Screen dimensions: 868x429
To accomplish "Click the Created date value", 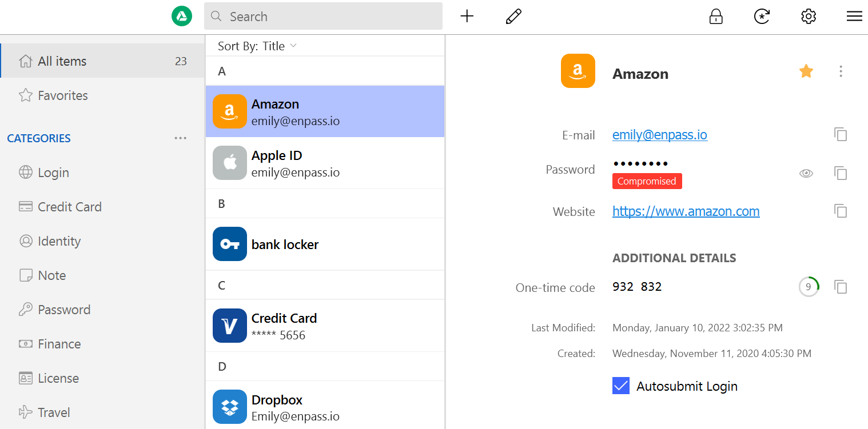I will click(712, 354).
